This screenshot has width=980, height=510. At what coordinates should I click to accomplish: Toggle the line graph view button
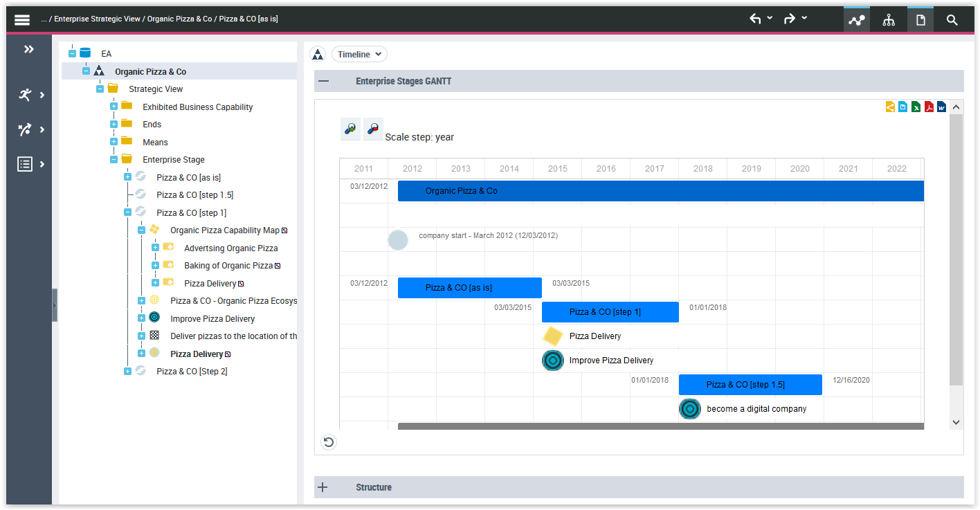pyautogui.click(x=857, y=20)
